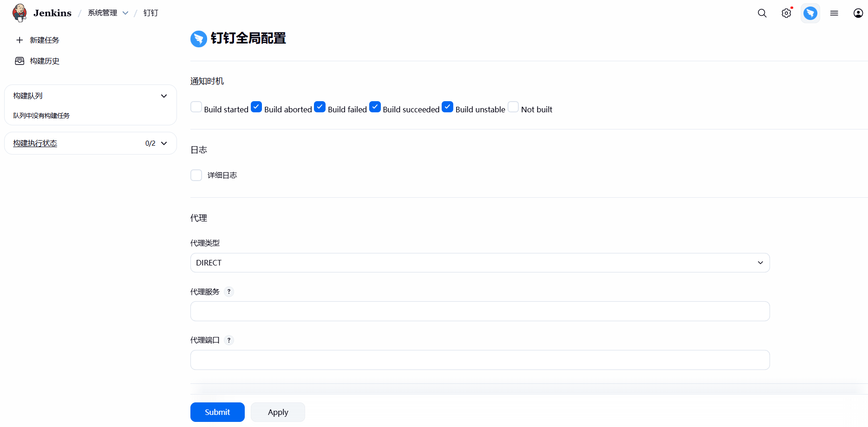Click the Jenkins logo icon
This screenshot has height=427, width=868.
(x=20, y=13)
